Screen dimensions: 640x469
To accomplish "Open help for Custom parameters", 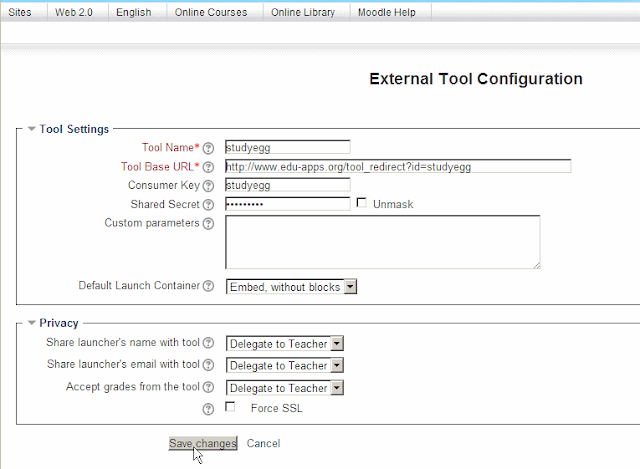I will click(x=208, y=224).
